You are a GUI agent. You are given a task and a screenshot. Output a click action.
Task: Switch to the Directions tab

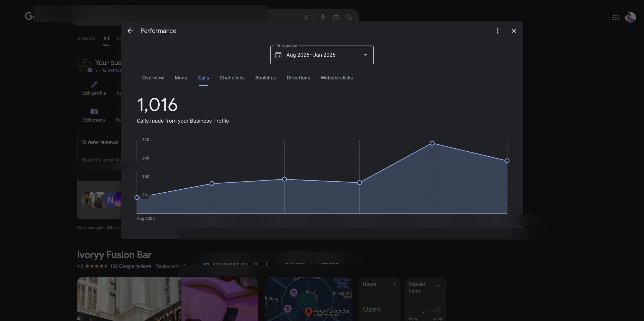pos(298,78)
